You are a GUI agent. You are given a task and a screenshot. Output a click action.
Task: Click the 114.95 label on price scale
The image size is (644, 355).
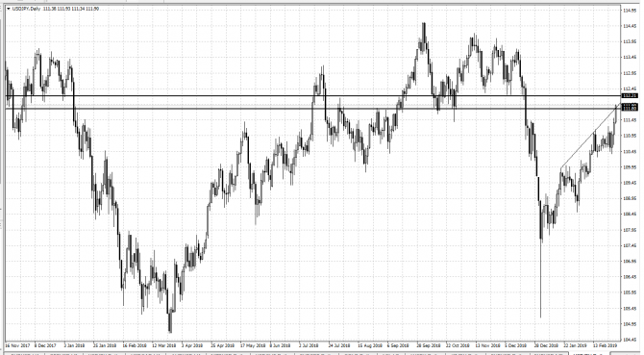click(x=630, y=11)
